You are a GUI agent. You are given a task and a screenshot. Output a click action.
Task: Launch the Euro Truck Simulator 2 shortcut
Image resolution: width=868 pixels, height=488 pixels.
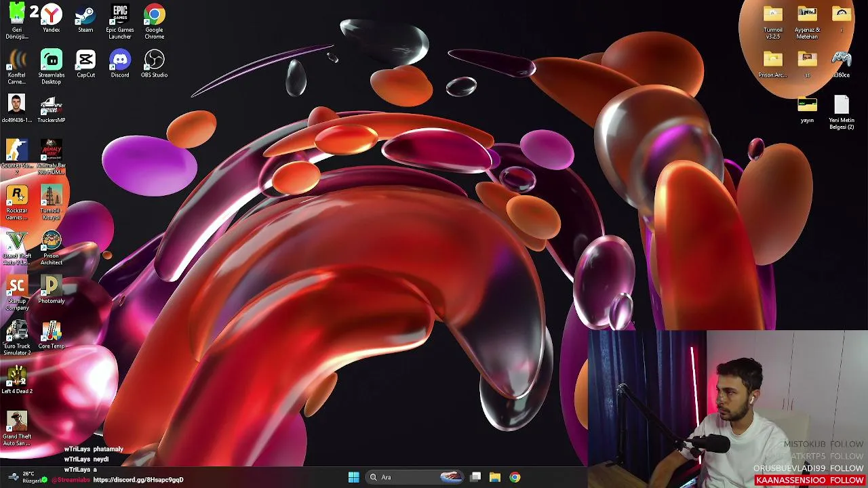pyautogui.click(x=17, y=338)
